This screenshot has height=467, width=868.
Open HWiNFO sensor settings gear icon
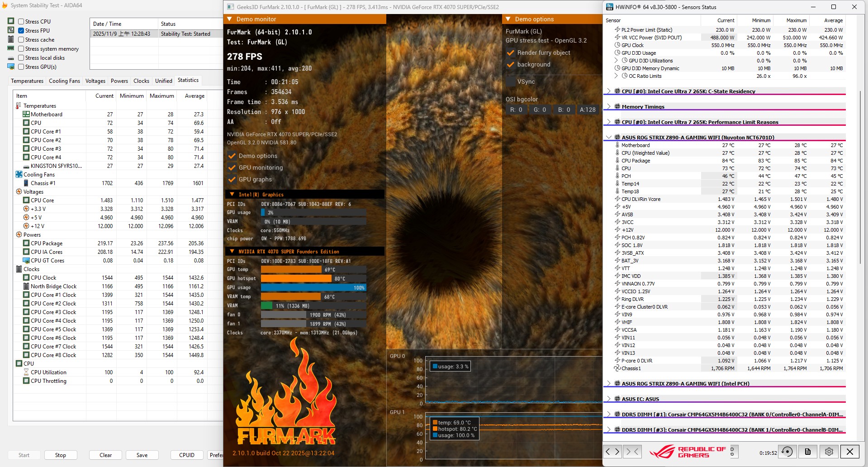pos(829,452)
